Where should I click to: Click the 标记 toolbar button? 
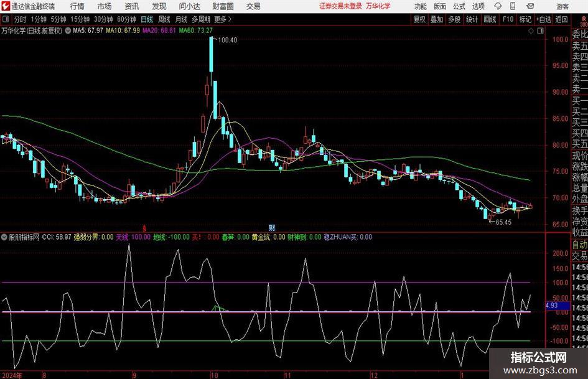coord(525,19)
